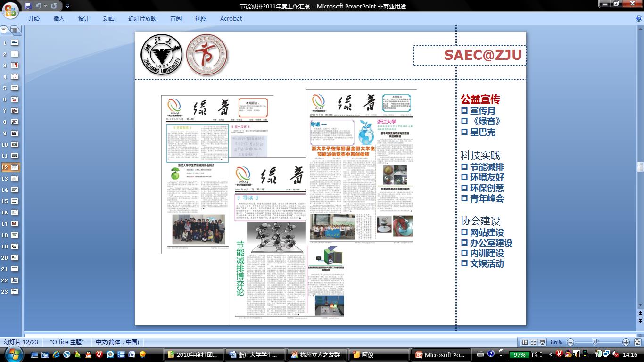Select slide 16 thumbnail
Screen dimensions: 644x362
[x=15, y=213]
